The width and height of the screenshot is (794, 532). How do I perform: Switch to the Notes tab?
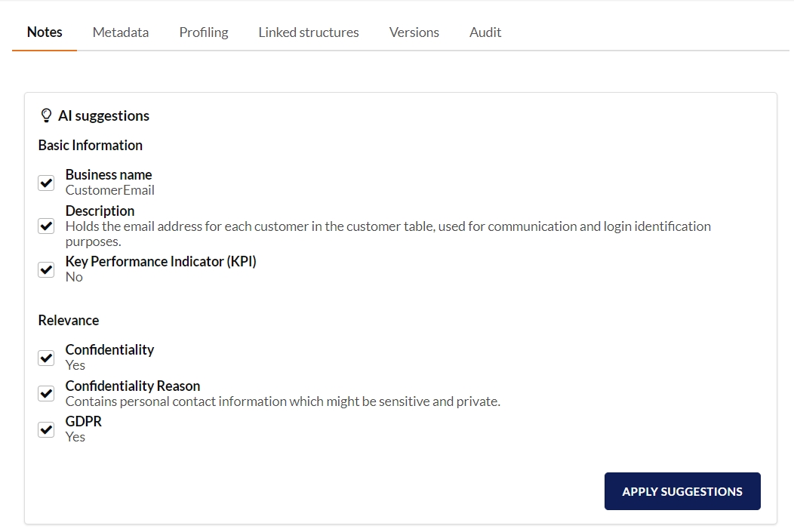[45, 32]
